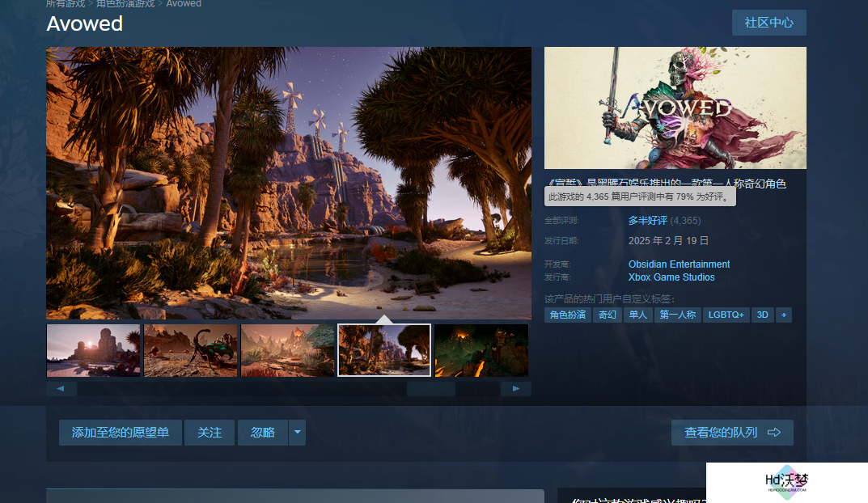This screenshot has width=868, height=503.
Task: Click the 角色扮演游戏 breadcrumb link
Action: (125, 4)
